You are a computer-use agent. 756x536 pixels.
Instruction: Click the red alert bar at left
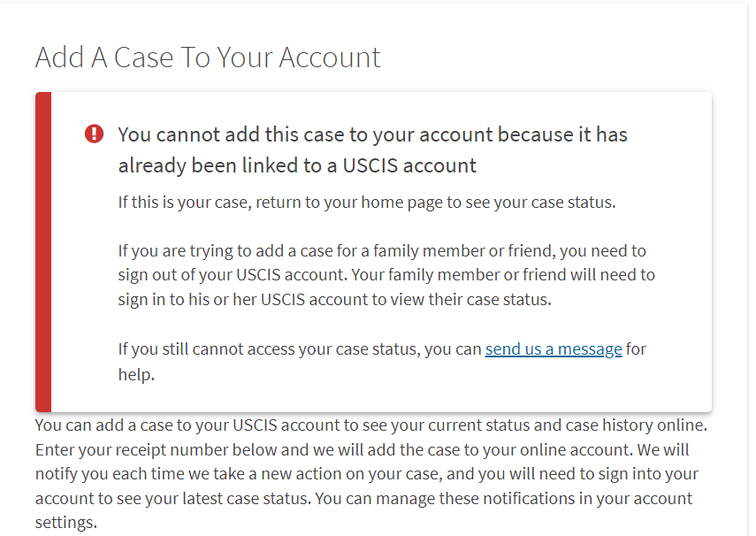[43, 252]
